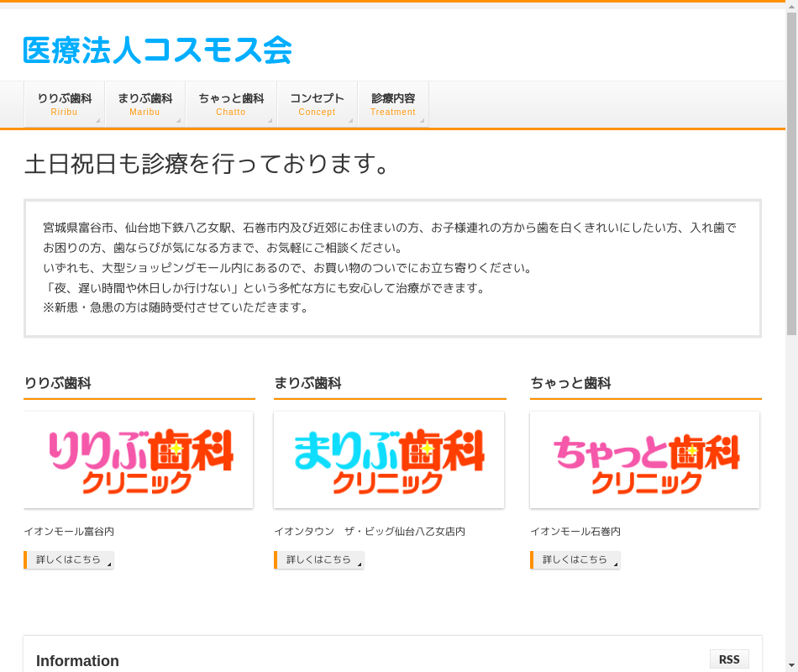This screenshot has height=672, width=798.
Task: Click 詳しくはこちら under ザ・ビッグ仙台八乙女店内
Action: point(319,560)
